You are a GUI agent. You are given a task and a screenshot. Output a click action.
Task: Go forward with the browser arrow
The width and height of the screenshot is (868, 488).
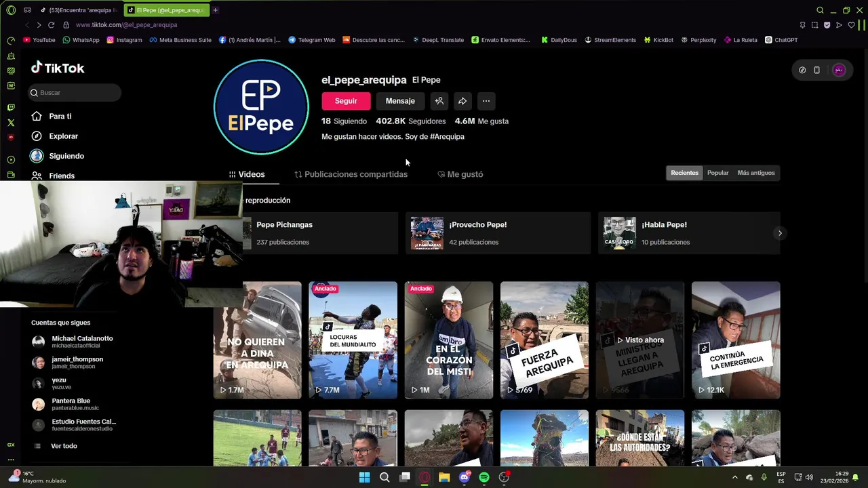click(39, 25)
